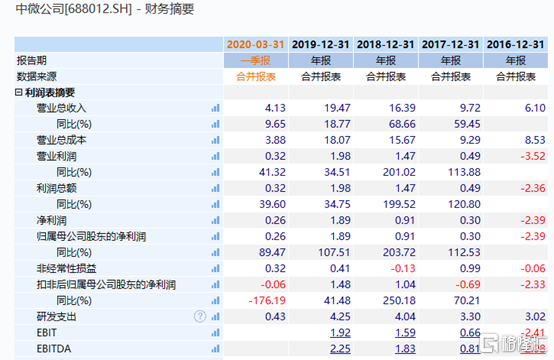
Task: Click the help question mark beside 研发支出
Action: [x=200, y=317]
